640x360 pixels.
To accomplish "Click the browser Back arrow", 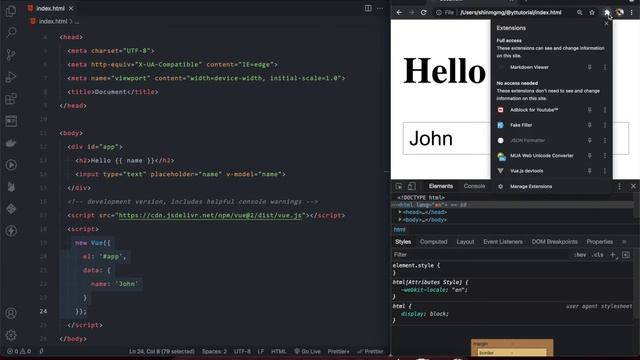I will (399, 12).
